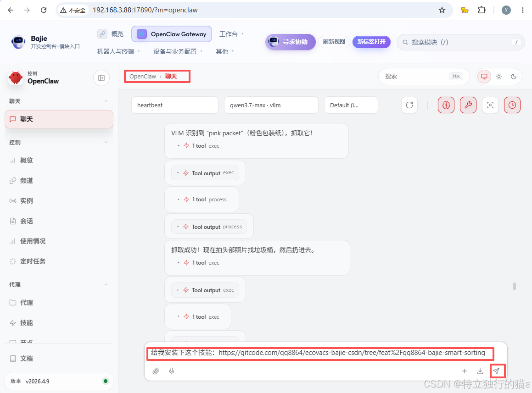Expand the 其他 dropdown menu
The width and height of the screenshot is (532, 393).
224,51
